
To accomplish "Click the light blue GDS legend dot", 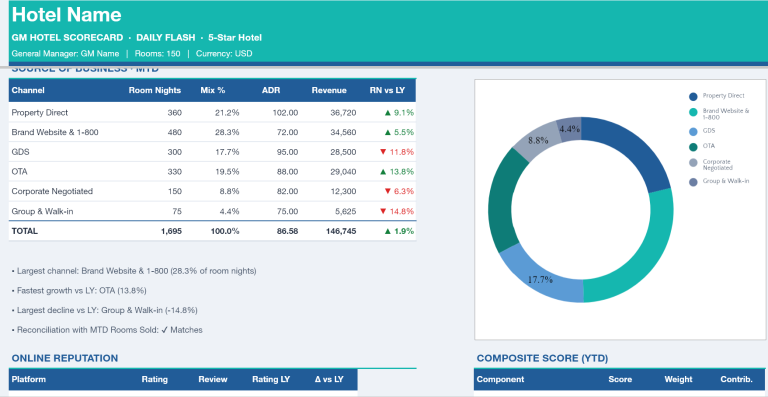I will (693, 131).
